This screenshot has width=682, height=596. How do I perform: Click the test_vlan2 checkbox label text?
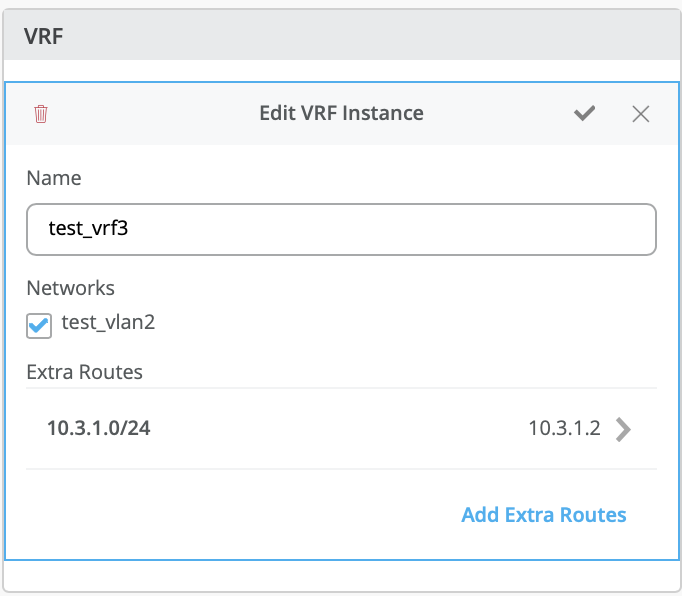point(108,322)
